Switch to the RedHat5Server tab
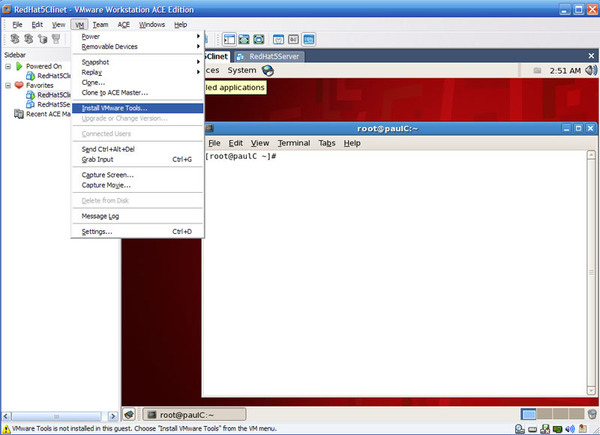 point(268,57)
